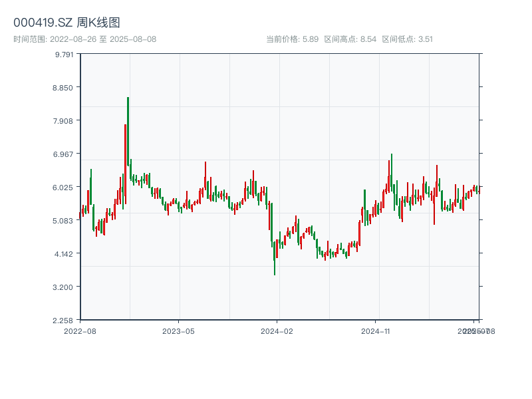The image size is (532, 399).
Task: Click the chart title 000419.SZ 周K线图
Action: pos(67,23)
